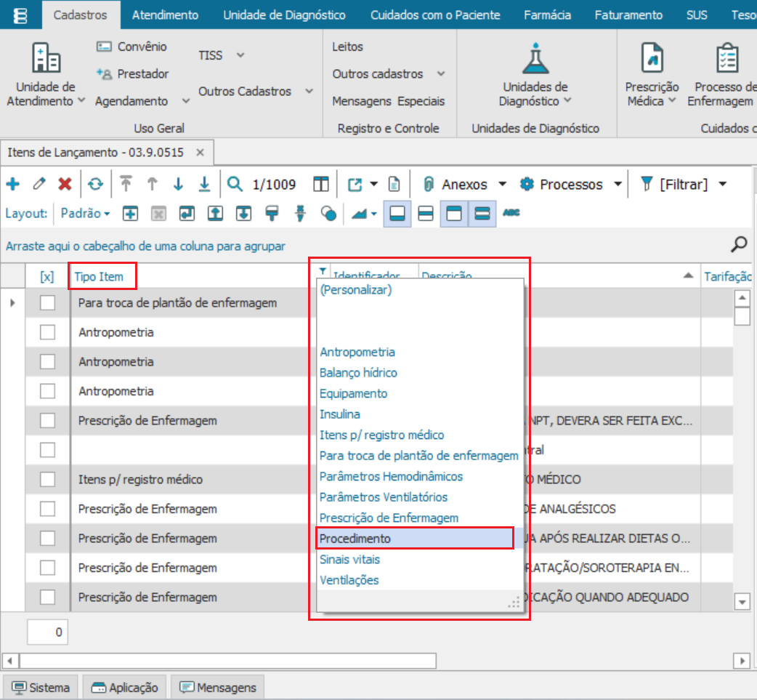Check the box for the first Antropometria row

tap(47, 332)
